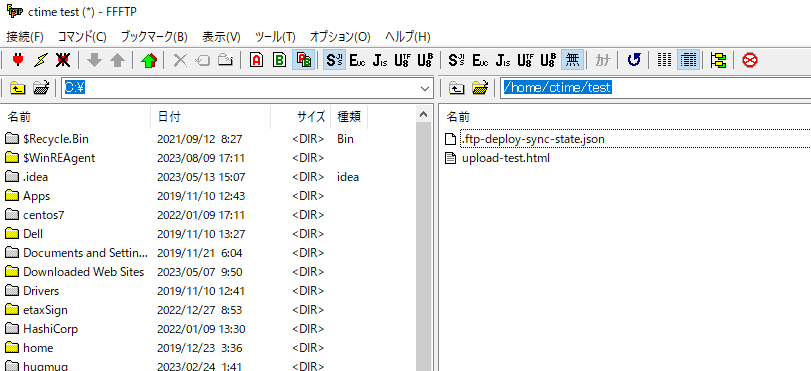Click the Delete X icon
The width and height of the screenshot is (811, 371).
[x=180, y=61]
